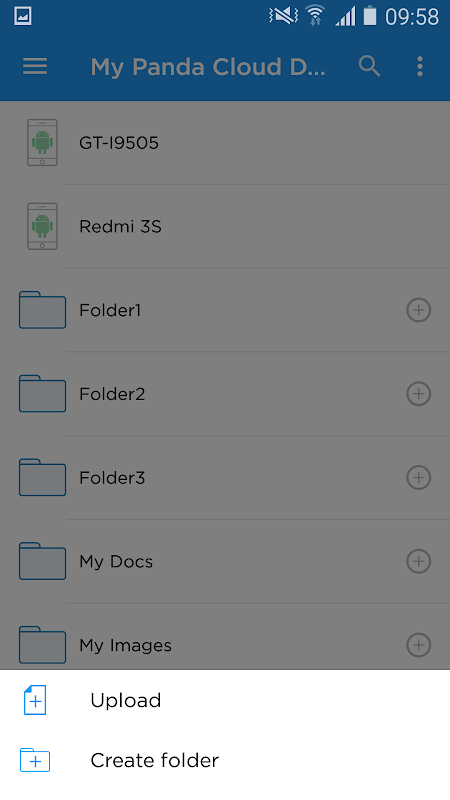Tap the plus circle next to My Images
Viewport: 450px width, 800px height.
pos(418,645)
